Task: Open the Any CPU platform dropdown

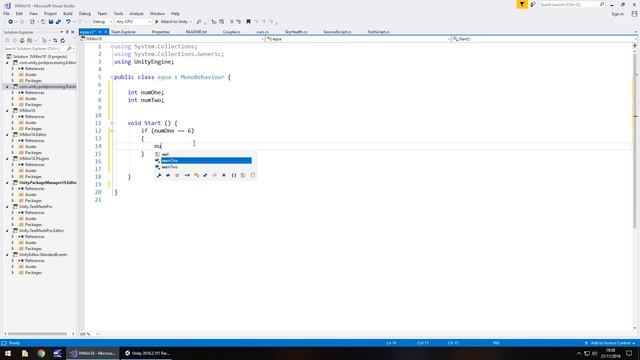Action: pos(133,22)
